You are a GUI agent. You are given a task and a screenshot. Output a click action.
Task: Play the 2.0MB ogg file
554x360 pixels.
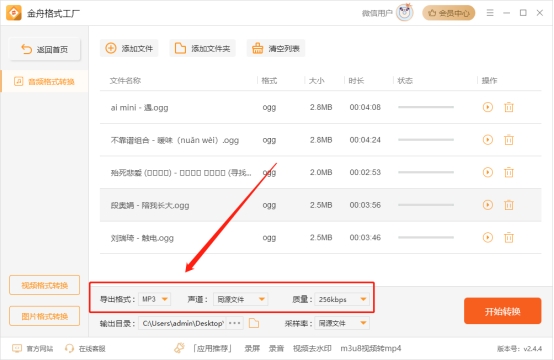(488, 172)
